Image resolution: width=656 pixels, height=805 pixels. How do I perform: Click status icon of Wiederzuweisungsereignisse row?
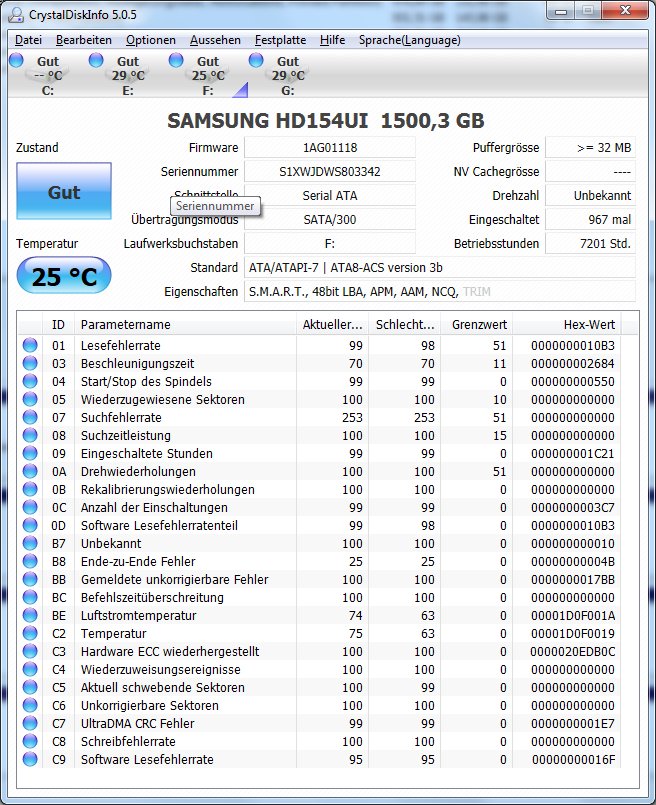(30, 668)
